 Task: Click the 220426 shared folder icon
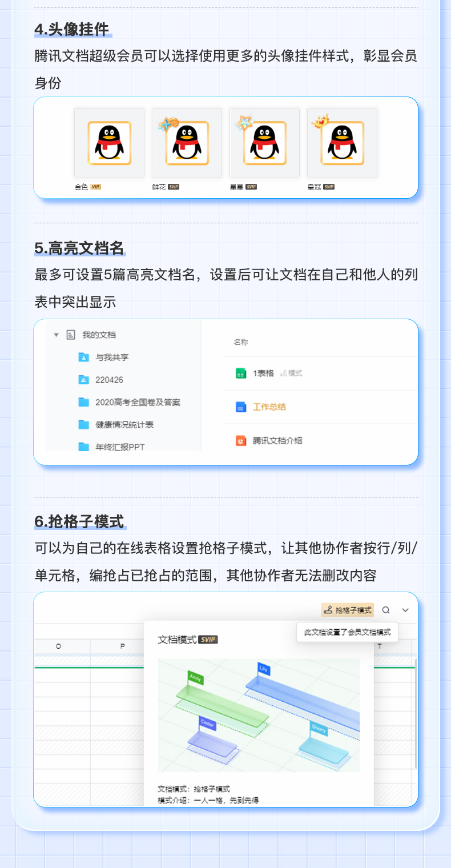tap(84, 380)
